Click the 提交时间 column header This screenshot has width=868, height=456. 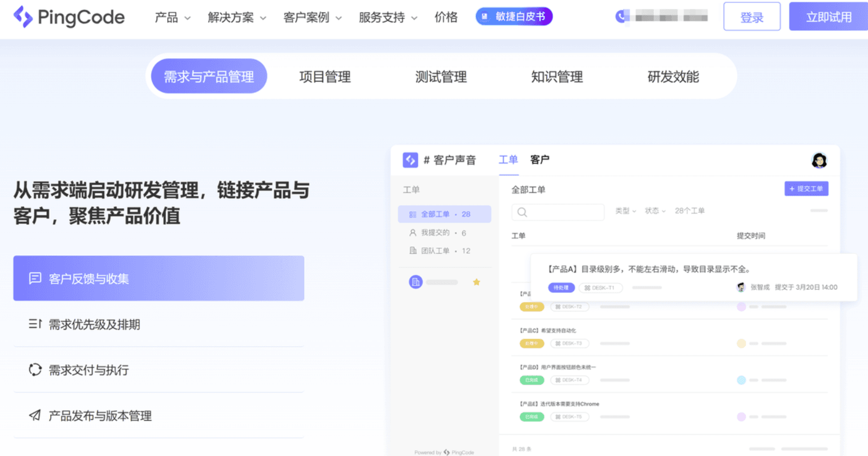pos(751,236)
